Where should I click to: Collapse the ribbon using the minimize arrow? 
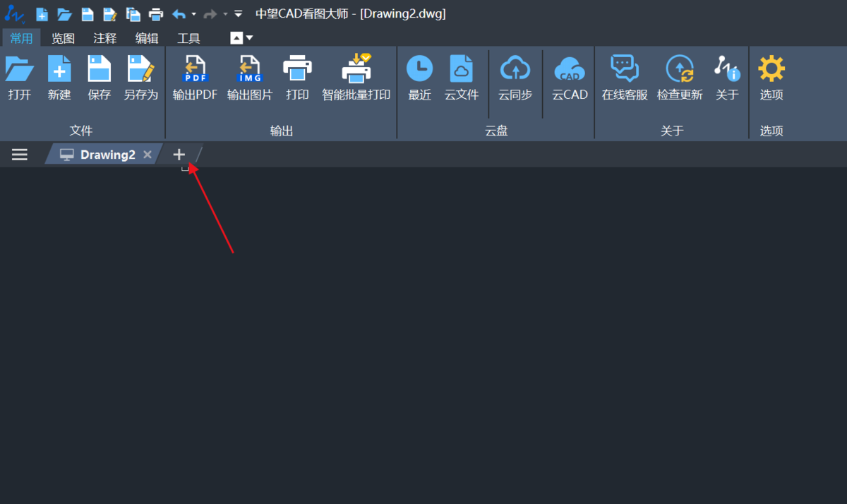tap(236, 38)
